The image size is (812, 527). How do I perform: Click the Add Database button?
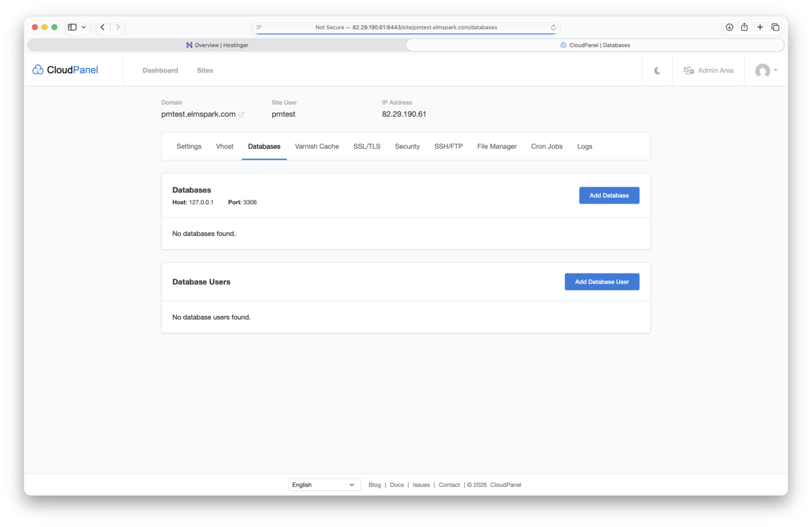(x=609, y=196)
